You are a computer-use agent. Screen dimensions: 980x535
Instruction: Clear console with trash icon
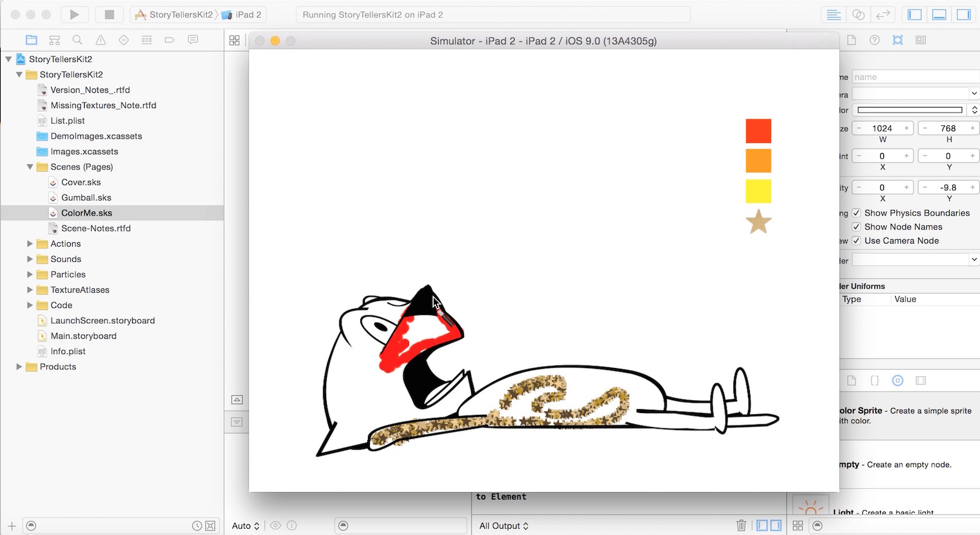741,526
